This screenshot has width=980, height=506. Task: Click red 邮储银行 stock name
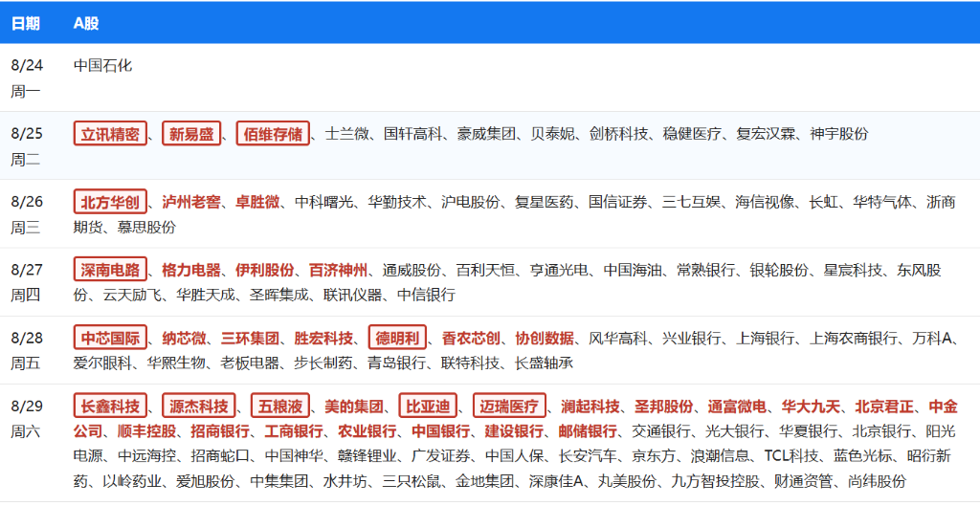point(589,431)
